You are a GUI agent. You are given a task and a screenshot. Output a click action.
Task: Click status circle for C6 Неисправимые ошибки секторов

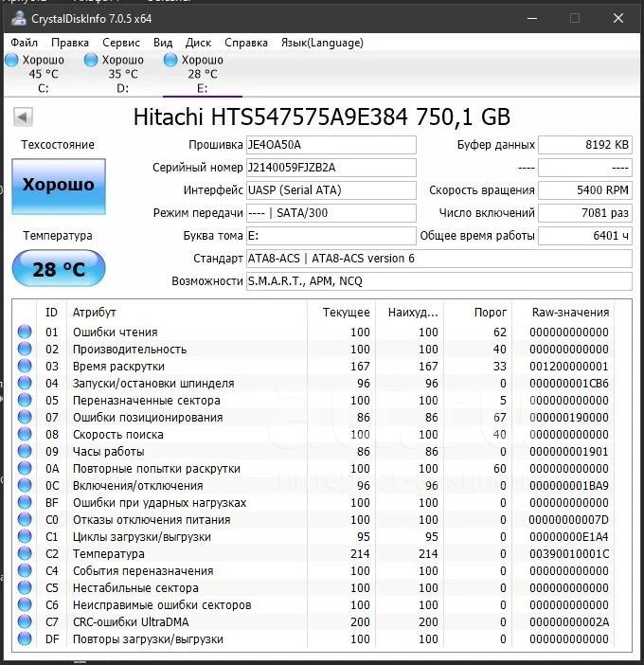pyautogui.click(x=25, y=604)
